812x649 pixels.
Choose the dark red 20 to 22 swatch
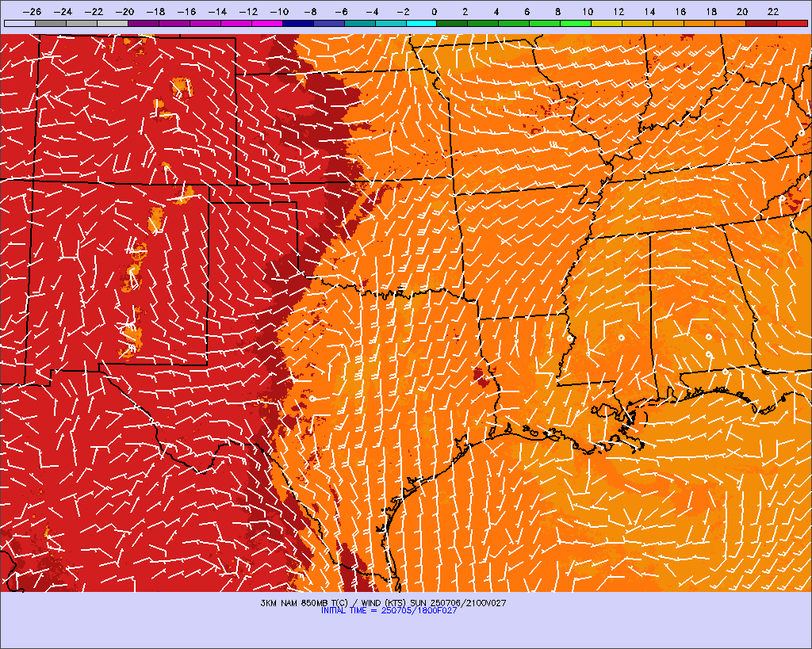[761, 23]
